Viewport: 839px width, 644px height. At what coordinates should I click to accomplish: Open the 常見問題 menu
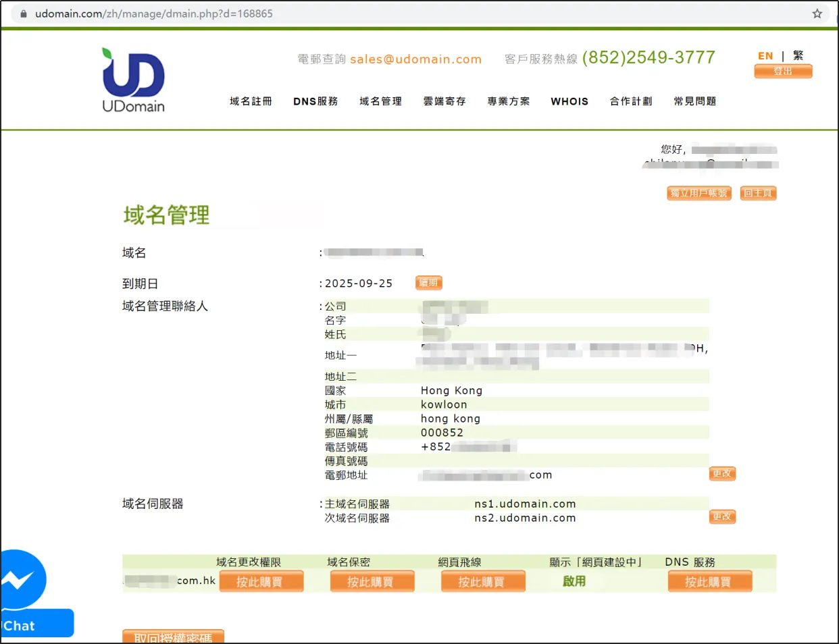[694, 101]
